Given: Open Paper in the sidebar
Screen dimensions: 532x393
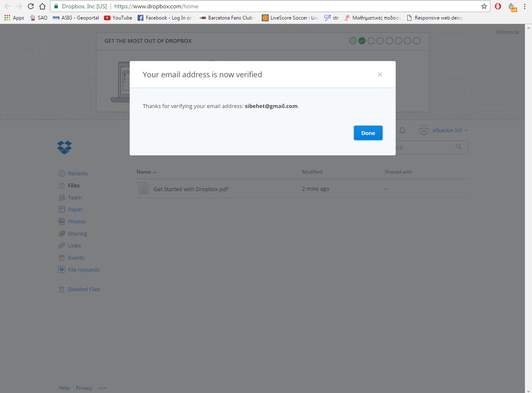Looking at the screenshot, I should click(75, 209).
